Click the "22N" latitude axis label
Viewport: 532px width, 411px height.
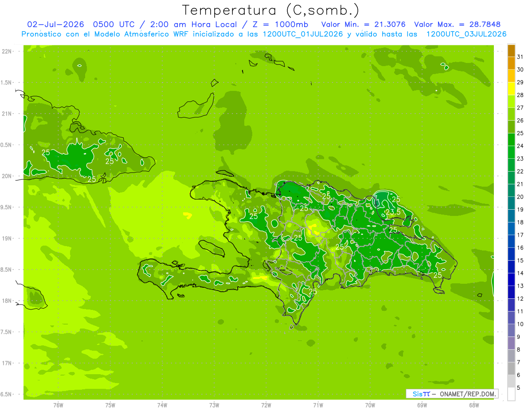click(7, 51)
